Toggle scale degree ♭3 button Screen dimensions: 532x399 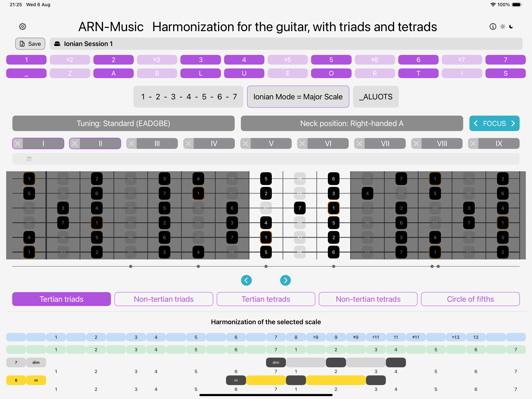[x=157, y=60]
